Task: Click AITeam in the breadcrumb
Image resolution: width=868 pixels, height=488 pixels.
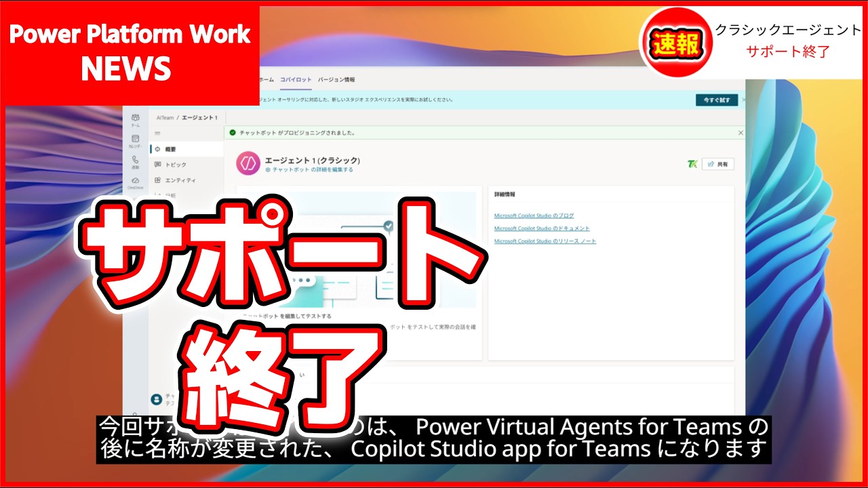Action: tap(165, 118)
